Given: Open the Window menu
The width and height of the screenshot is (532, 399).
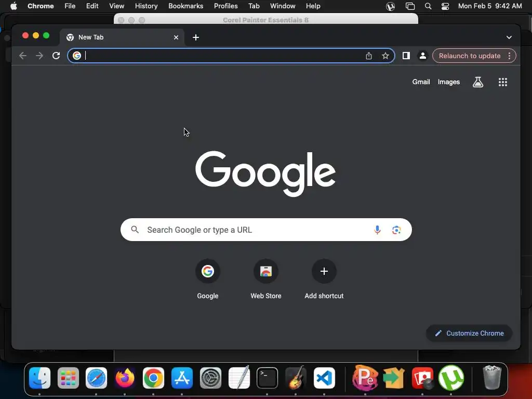Looking at the screenshot, I should pos(283,6).
